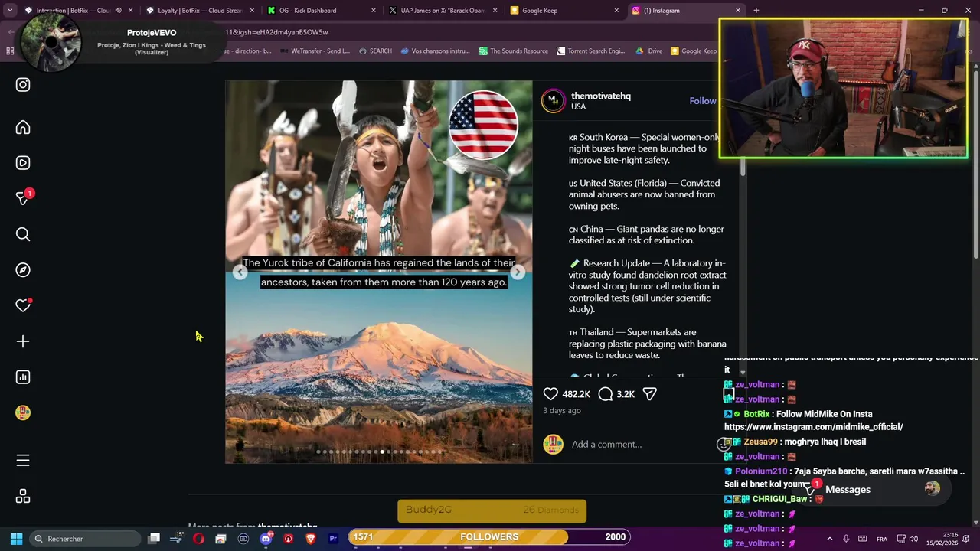980x551 pixels.
Task: Show previous slide in the carousel
Action: click(x=240, y=272)
